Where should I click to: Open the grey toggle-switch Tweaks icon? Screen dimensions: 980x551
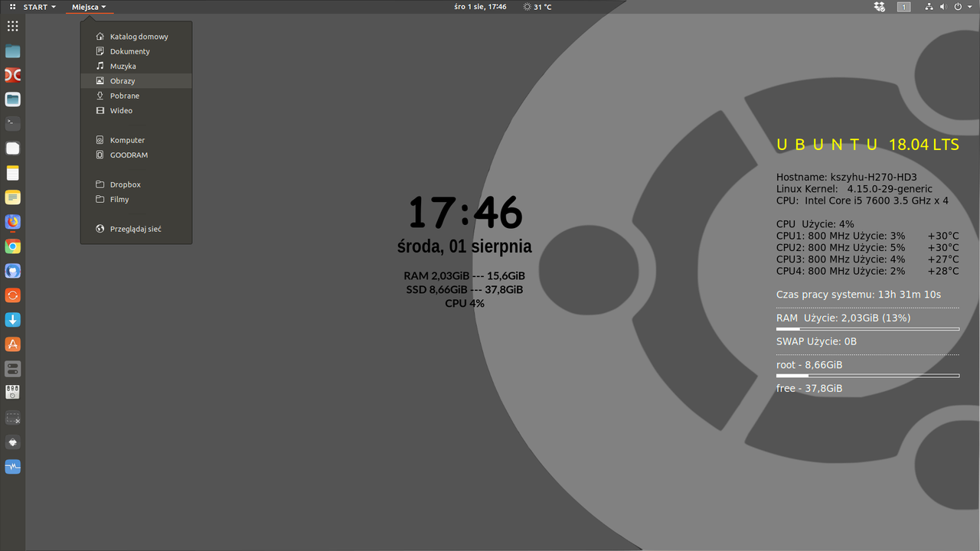[x=12, y=369]
